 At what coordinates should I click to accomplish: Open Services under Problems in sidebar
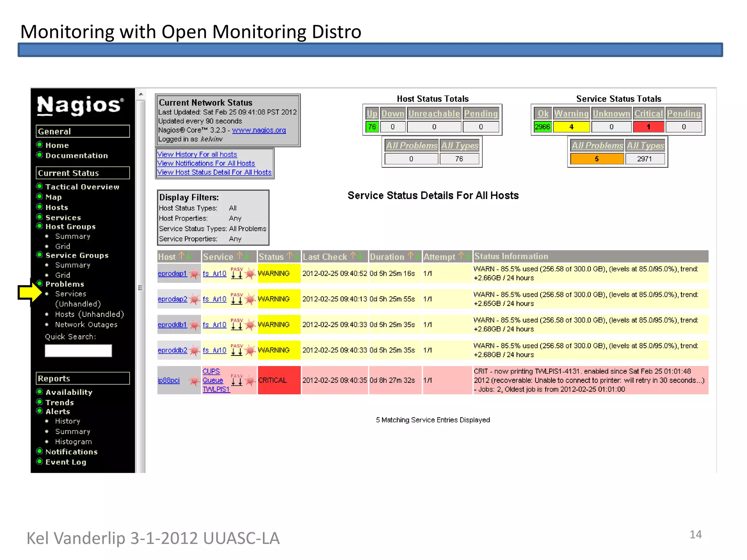(70, 294)
